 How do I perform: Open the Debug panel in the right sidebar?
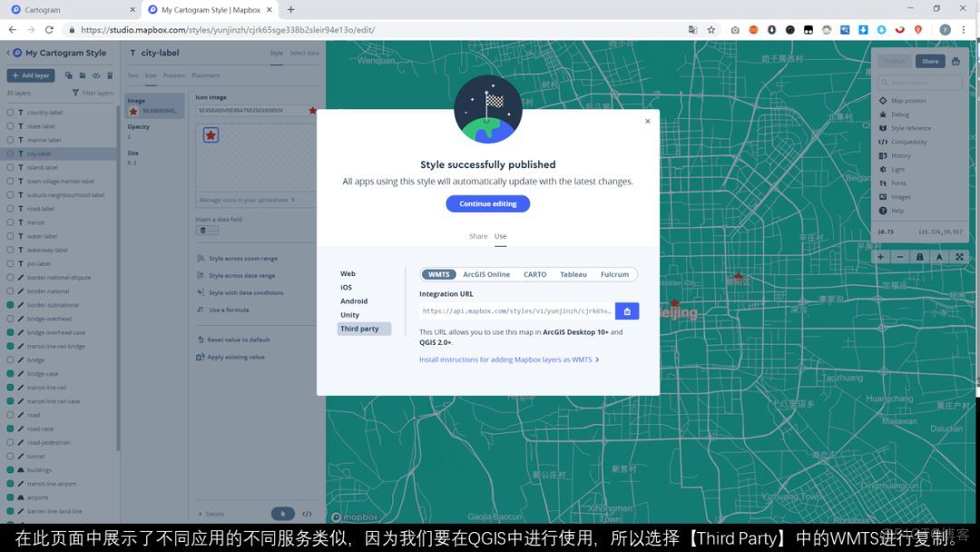click(x=897, y=113)
